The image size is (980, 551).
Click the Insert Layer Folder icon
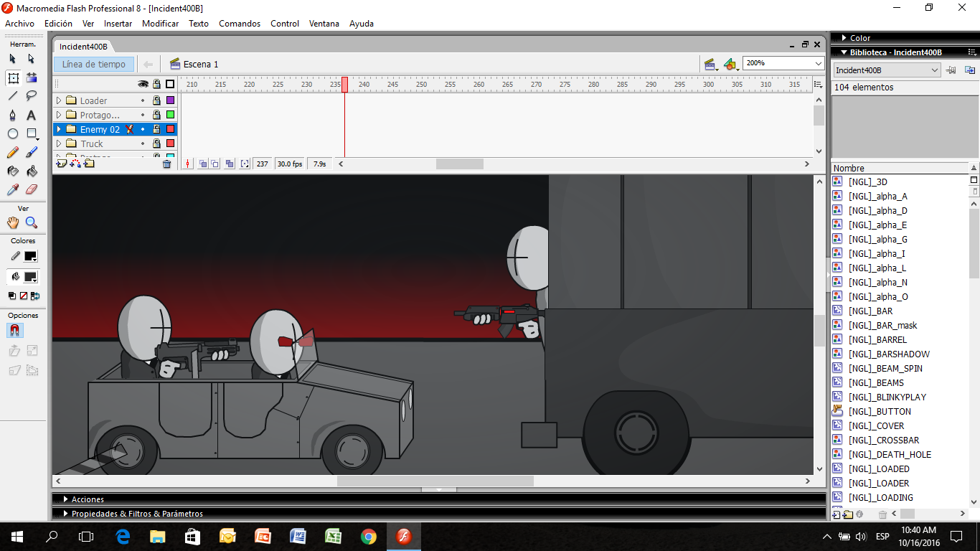point(89,164)
